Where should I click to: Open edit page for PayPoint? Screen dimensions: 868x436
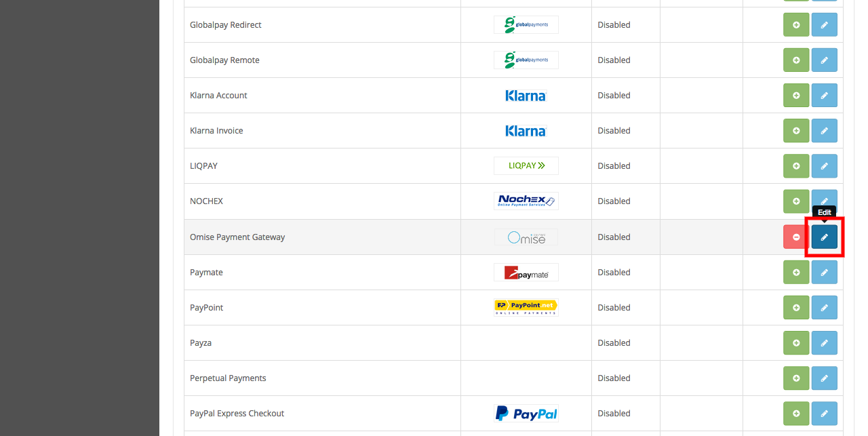[824, 308]
